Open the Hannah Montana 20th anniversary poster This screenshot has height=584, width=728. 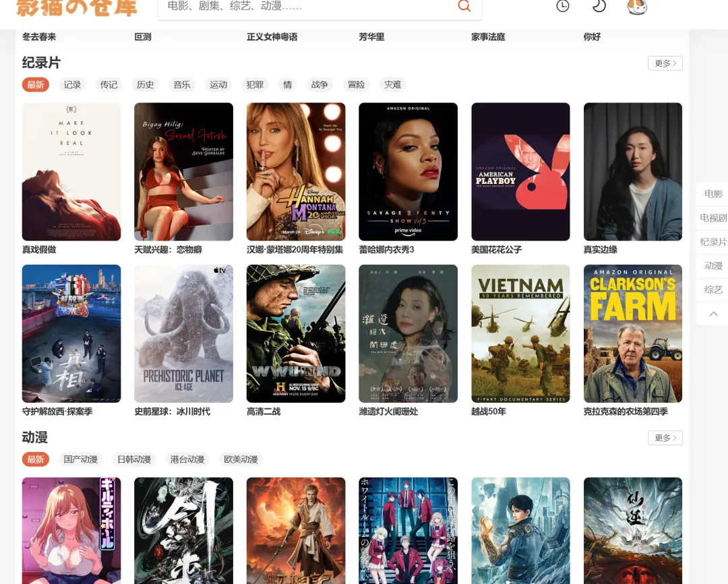coord(296,172)
